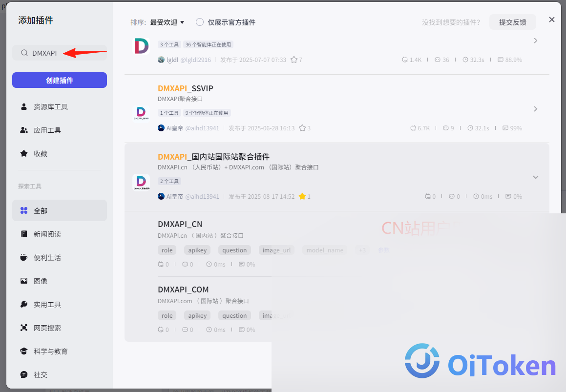Viewport: 566px width, 392px height.
Task: Collapse the DMXAPI_国内站国际站聚合插件 row
Action: [x=536, y=177]
